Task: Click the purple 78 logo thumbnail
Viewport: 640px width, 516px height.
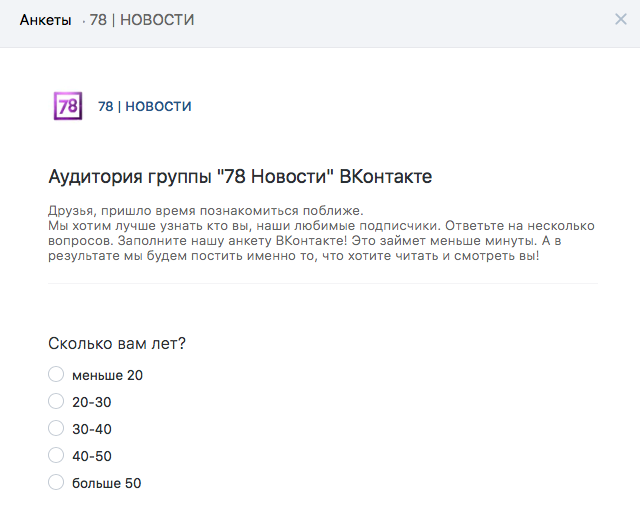Action: (68, 106)
